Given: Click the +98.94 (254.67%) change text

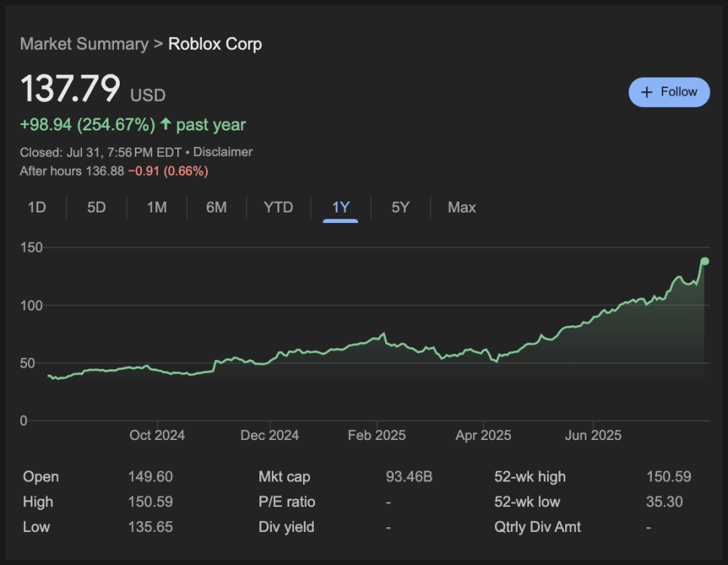Looking at the screenshot, I should coord(87,124).
